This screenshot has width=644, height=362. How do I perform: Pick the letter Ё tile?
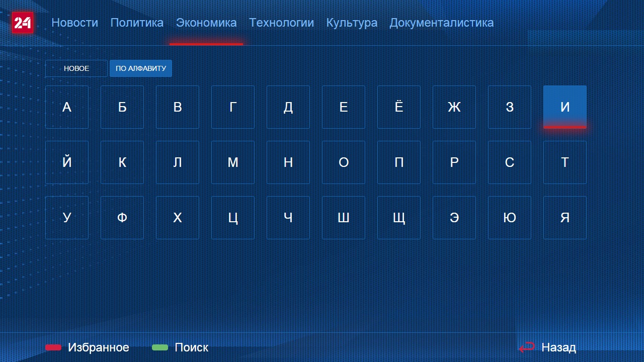pyautogui.click(x=399, y=107)
